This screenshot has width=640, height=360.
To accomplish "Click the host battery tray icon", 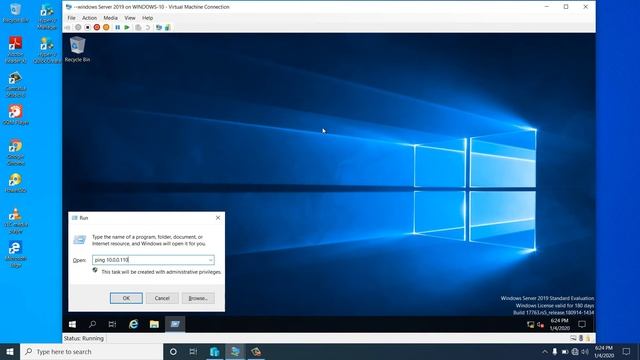I will (x=564, y=351).
